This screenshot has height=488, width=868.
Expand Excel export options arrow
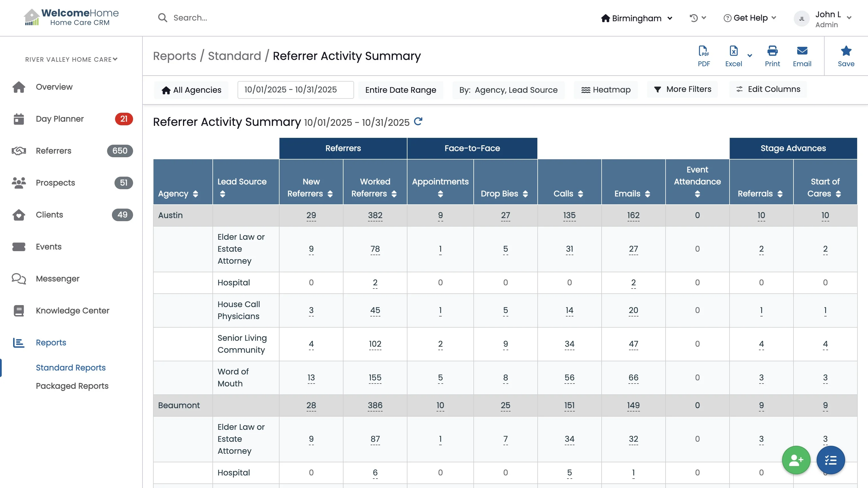pos(750,56)
